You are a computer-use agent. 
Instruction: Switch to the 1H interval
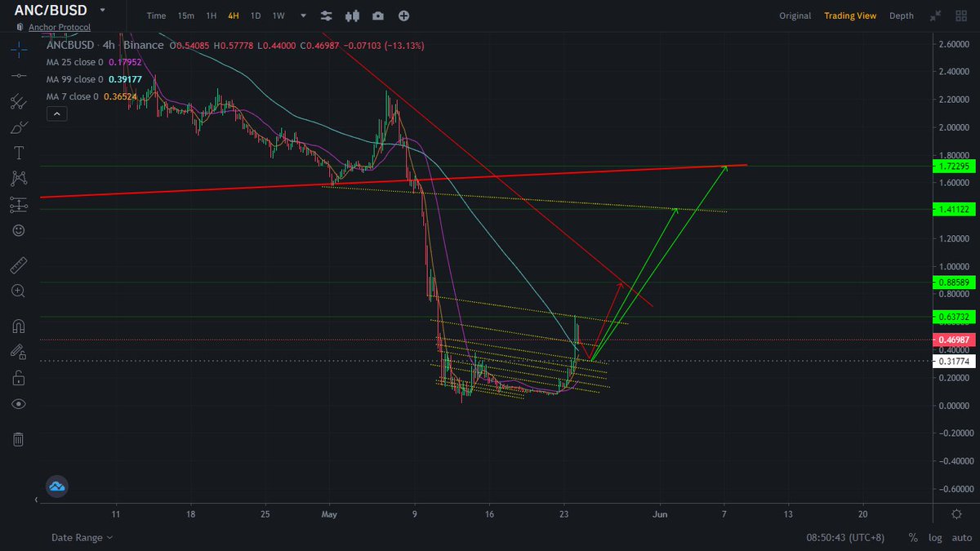point(212,16)
